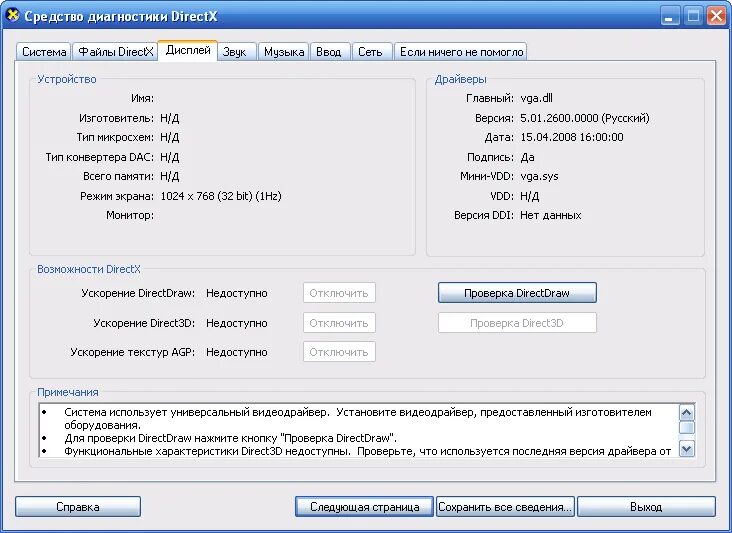This screenshot has width=732, height=533.
Task: Open the Сеть tab
Action: (x=370, y=52)
